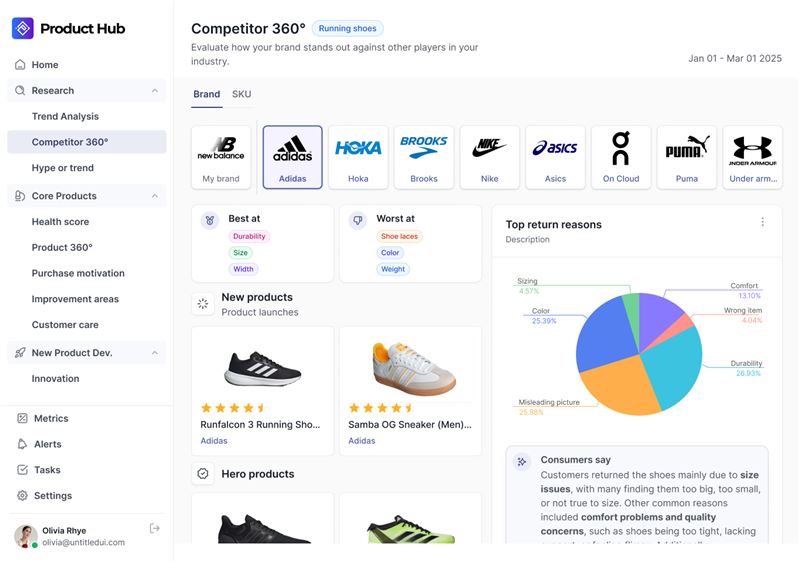Click the Adidas link under Samba OG Sneaker
The image size is (800, 562).
(362, 441)
